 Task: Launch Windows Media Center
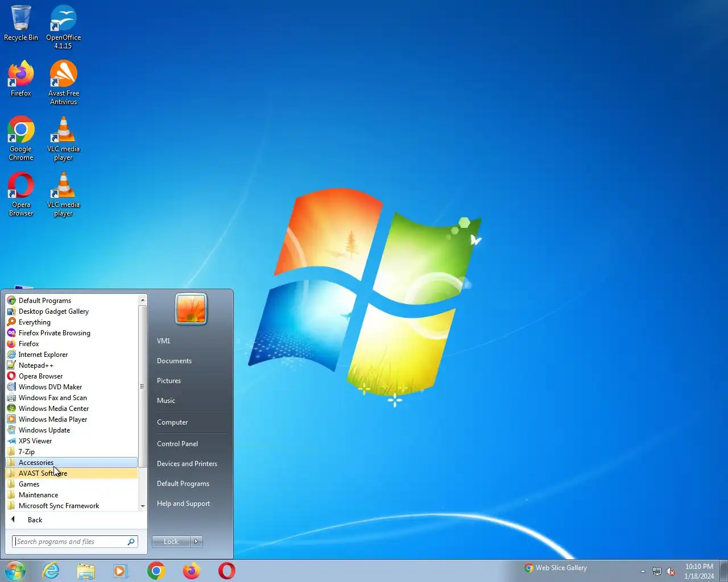(72, 408)
